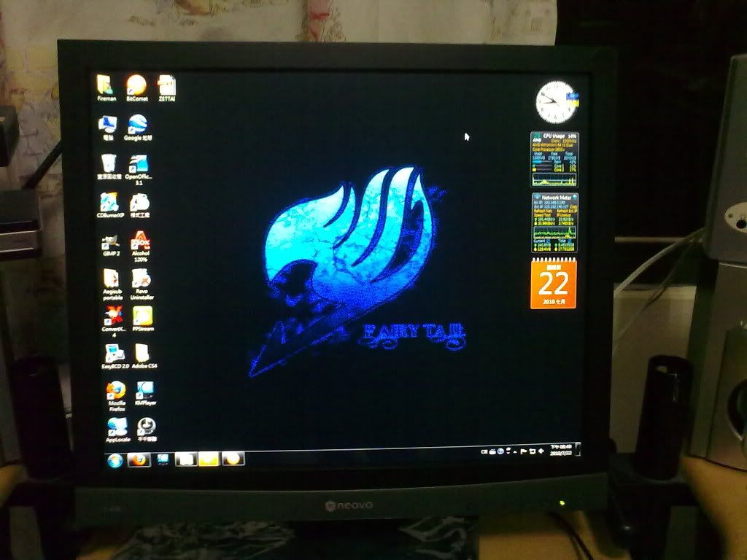Open the Alcohol 120% shortcut

point(141,246)
